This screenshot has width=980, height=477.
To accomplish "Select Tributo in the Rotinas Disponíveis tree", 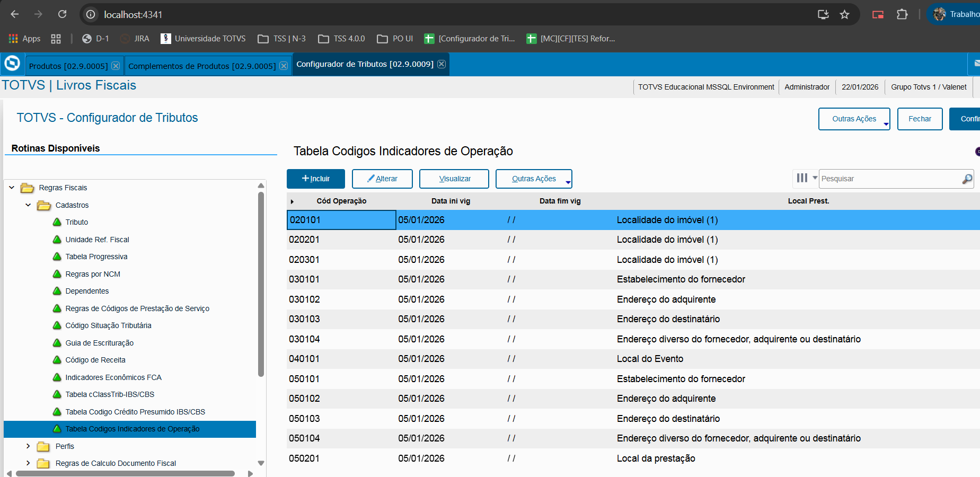I will [x=77, y=222].
